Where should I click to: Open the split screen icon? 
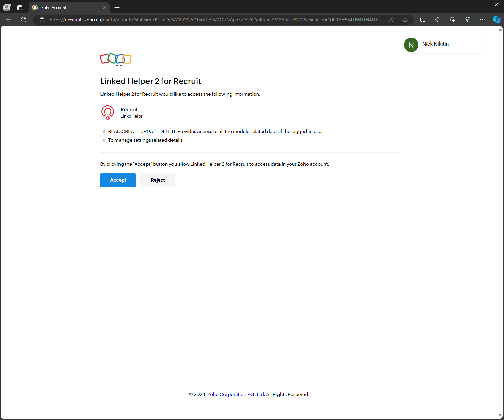click(423, 20)
